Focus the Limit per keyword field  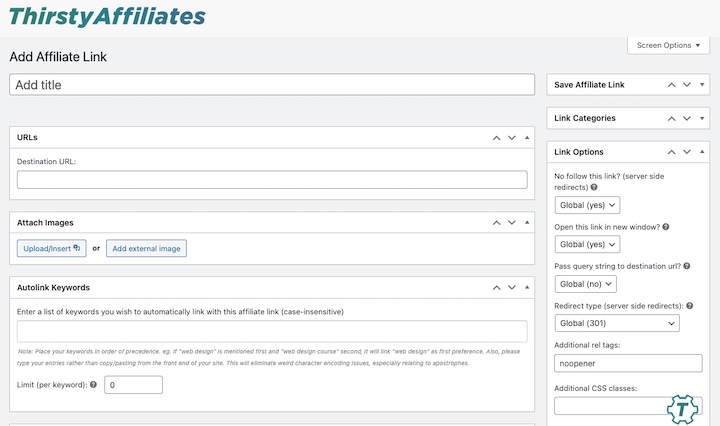click(x=133, y=385)
